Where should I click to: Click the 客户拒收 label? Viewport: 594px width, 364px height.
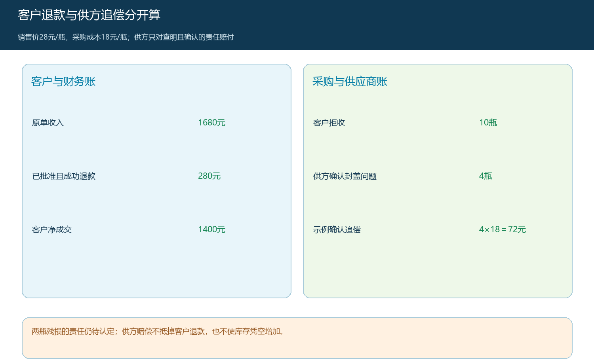[329, 123]
